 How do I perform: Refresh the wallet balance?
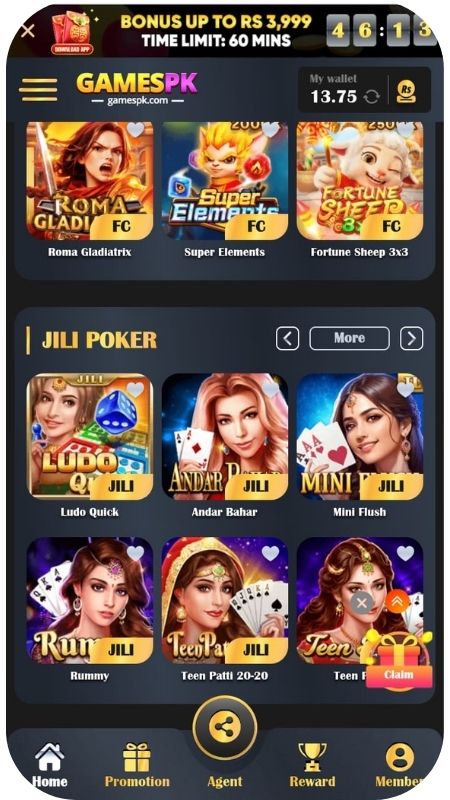point(371,96)
